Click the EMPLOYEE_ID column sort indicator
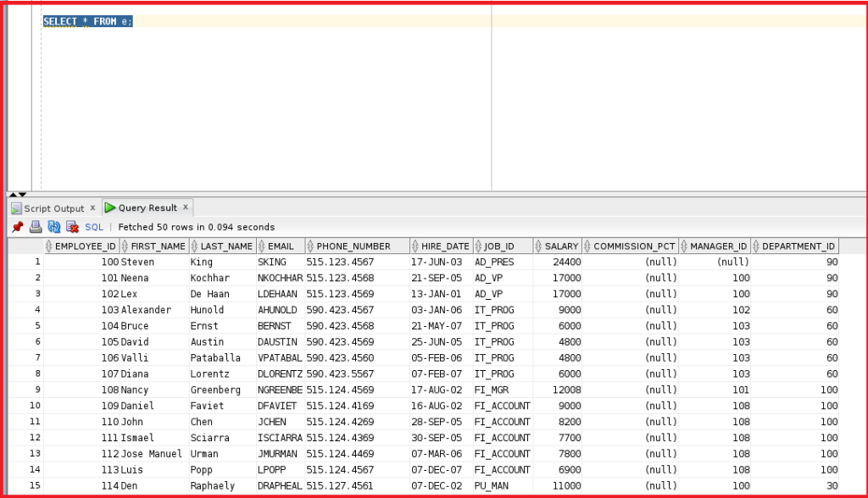This screenshot has width=868, height=498. [x=49, y=246]
